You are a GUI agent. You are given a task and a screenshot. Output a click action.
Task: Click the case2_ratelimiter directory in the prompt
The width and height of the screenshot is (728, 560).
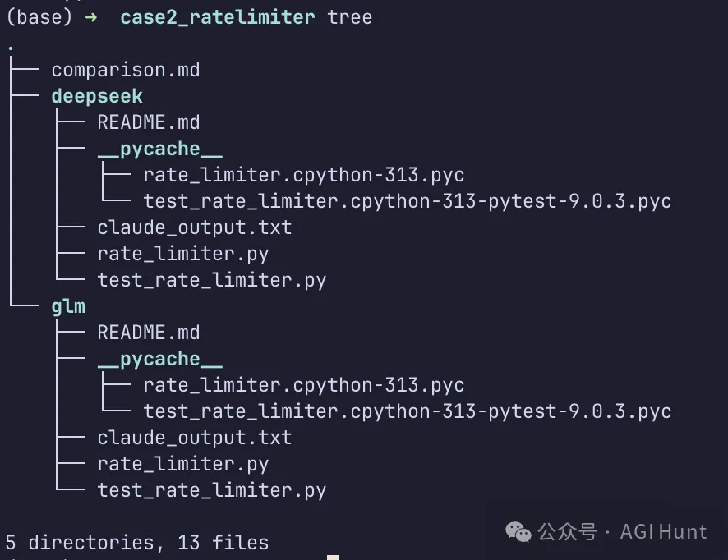tap(217, 17)
